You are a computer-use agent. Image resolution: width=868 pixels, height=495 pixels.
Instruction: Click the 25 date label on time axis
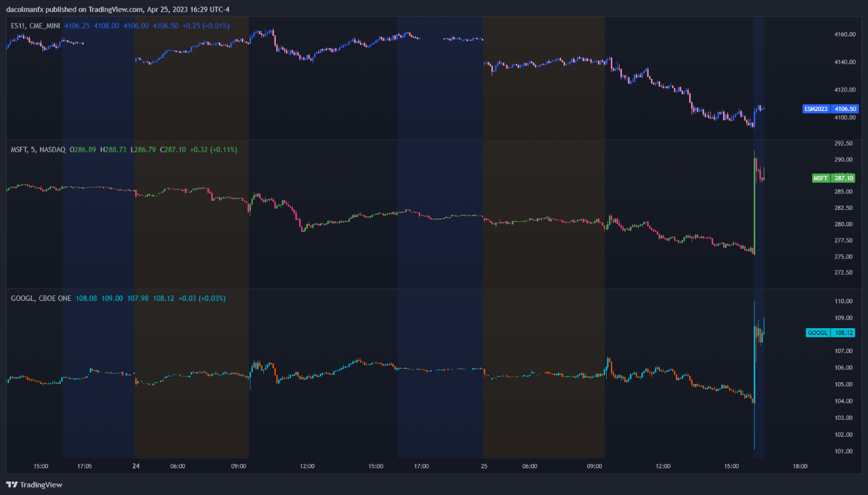pyautogui.click(x=484, y=466)
